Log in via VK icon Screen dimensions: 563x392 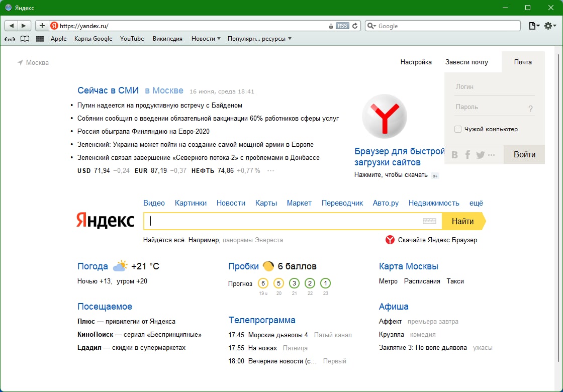coord(454,155)
